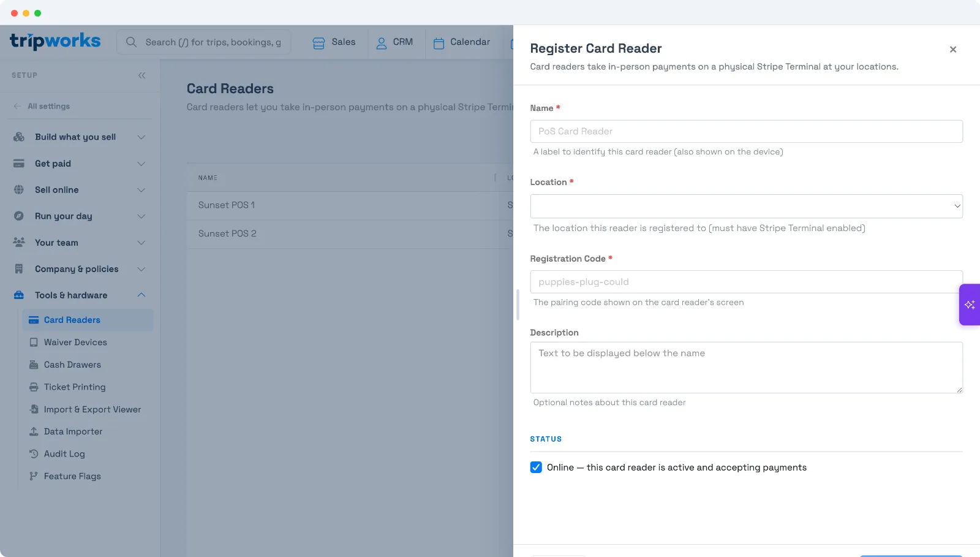Open the Sunset POS 1 row
Image resolution: width=980 pixels, height=557 pixels.
(350, 205)
